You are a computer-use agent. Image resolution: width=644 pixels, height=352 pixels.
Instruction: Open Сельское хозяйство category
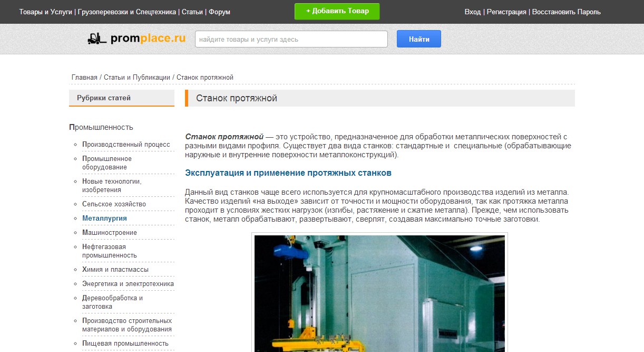click(x=114, y=204)
